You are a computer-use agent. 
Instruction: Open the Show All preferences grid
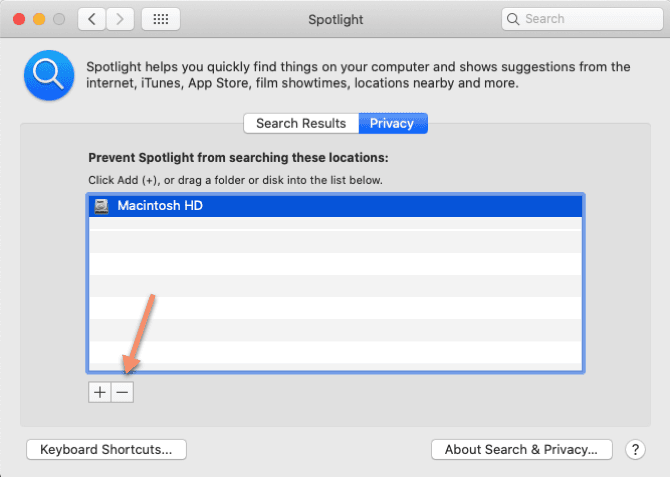161,19
